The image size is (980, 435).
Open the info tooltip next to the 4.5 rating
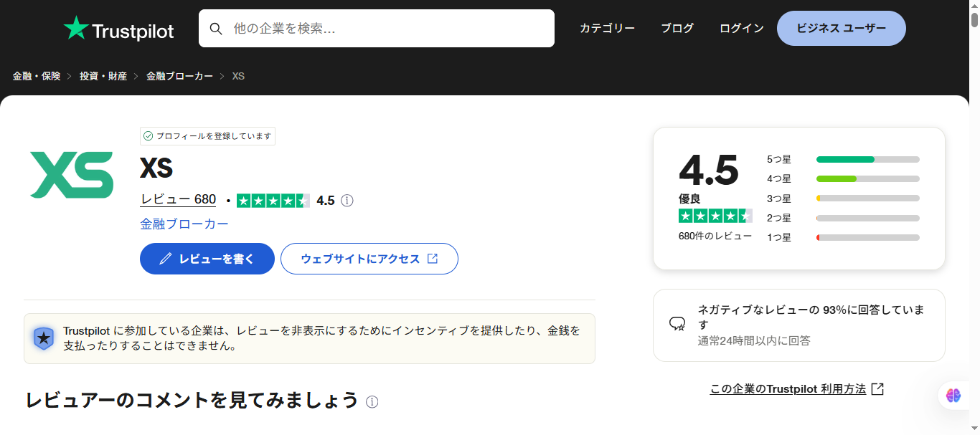347,200
